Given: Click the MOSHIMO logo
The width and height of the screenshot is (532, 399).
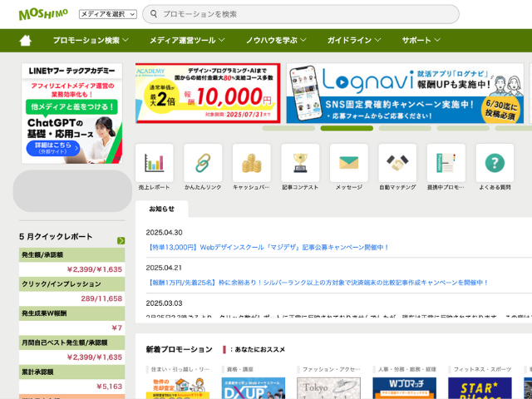Looking at the screenshot, I should coord(43,14).
